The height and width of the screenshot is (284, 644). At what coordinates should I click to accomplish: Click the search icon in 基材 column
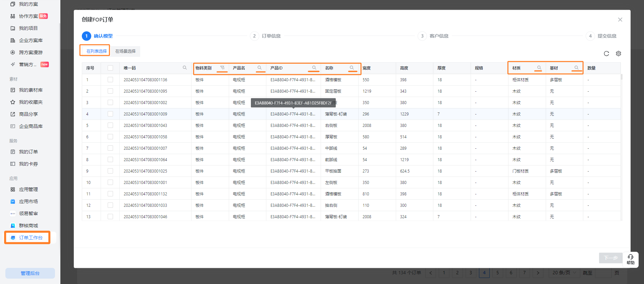point(576,68)
